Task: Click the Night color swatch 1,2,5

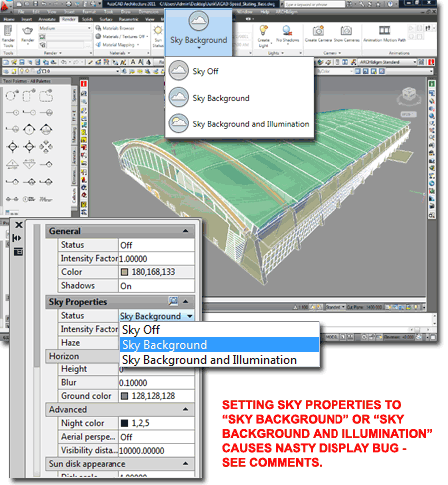Action: click(124, 423)
